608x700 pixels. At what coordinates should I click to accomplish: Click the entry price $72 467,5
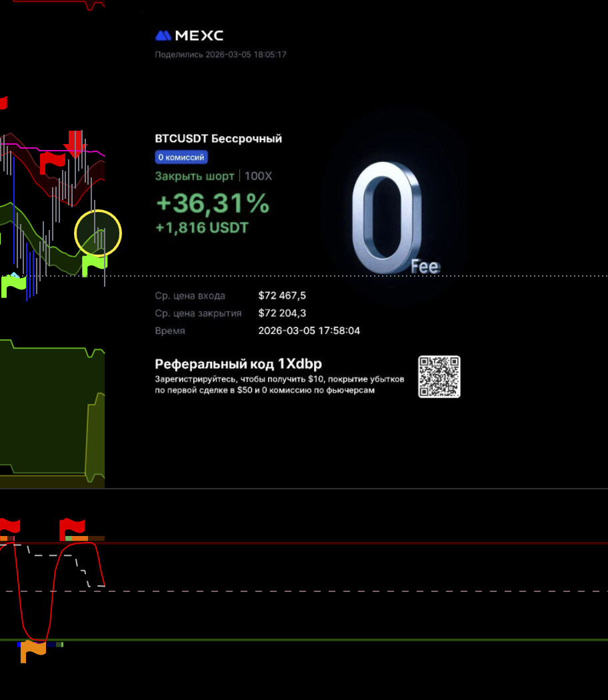pos(282,295)
